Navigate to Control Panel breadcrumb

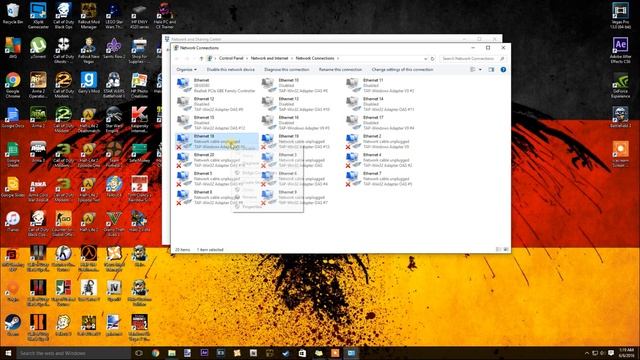[231, 58]
